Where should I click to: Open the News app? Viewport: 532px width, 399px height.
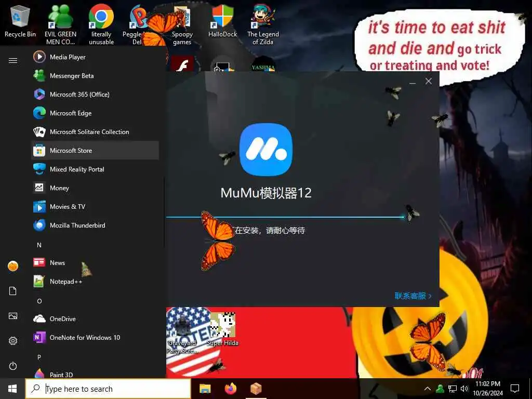[95, 262]
